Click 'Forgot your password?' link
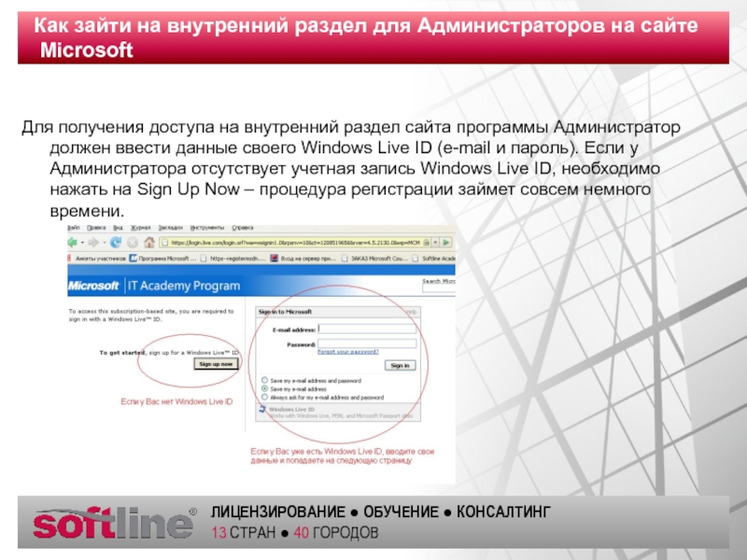Image resolution: width=747 pixels, height=560 pixels. 348,352
